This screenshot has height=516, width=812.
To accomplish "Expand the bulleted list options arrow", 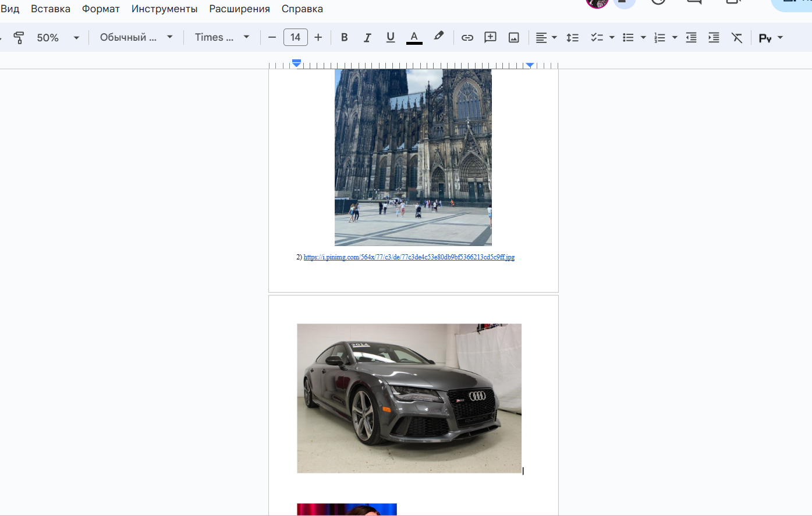I will (x=643, y=37).
